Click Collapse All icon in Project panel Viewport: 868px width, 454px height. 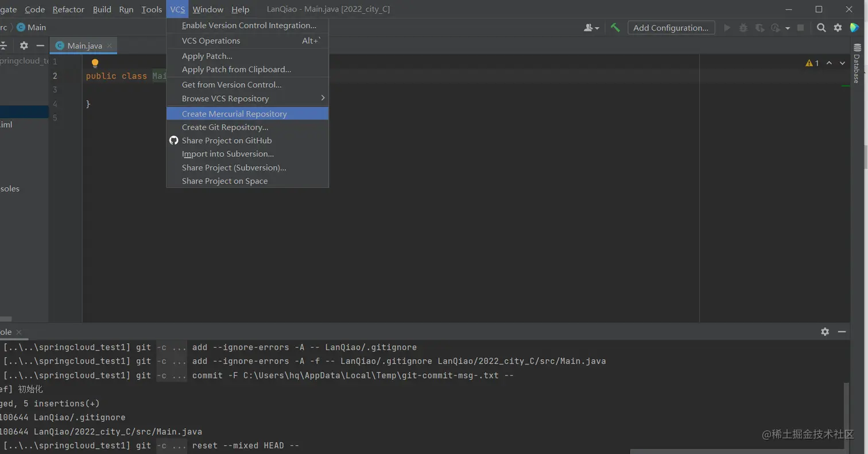coord(3,45)
